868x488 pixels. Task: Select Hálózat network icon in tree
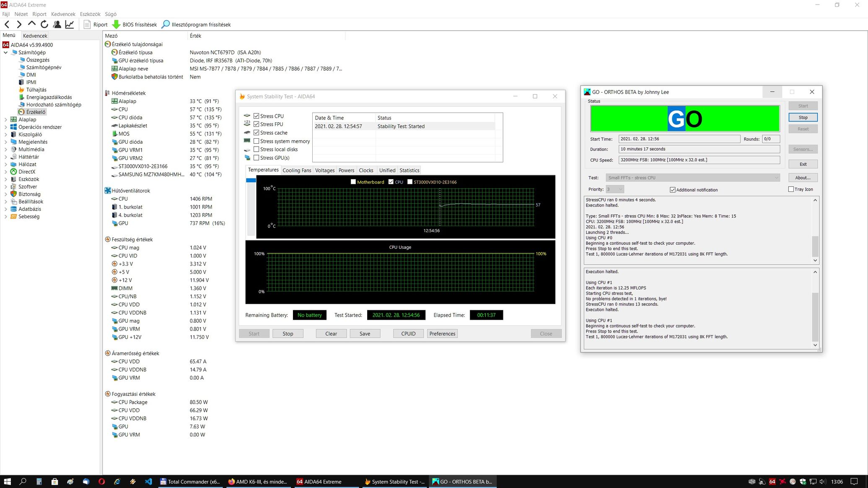(13, 164)
